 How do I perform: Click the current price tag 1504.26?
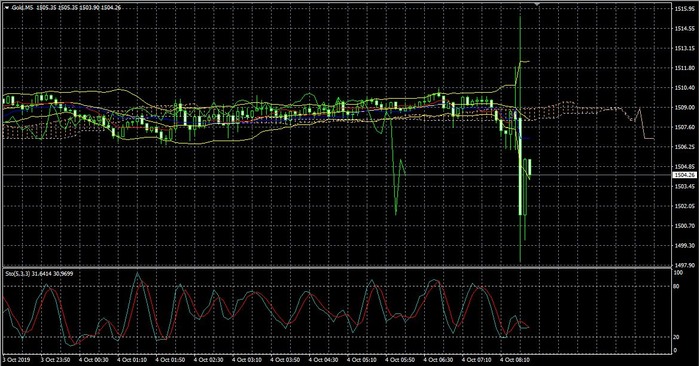[685, 175]
